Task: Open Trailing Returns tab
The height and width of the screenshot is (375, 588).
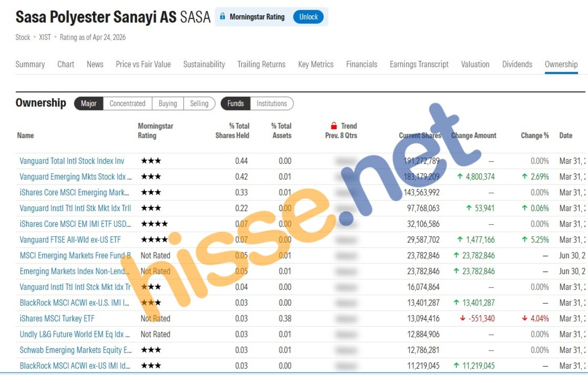Action: (261, 64)
